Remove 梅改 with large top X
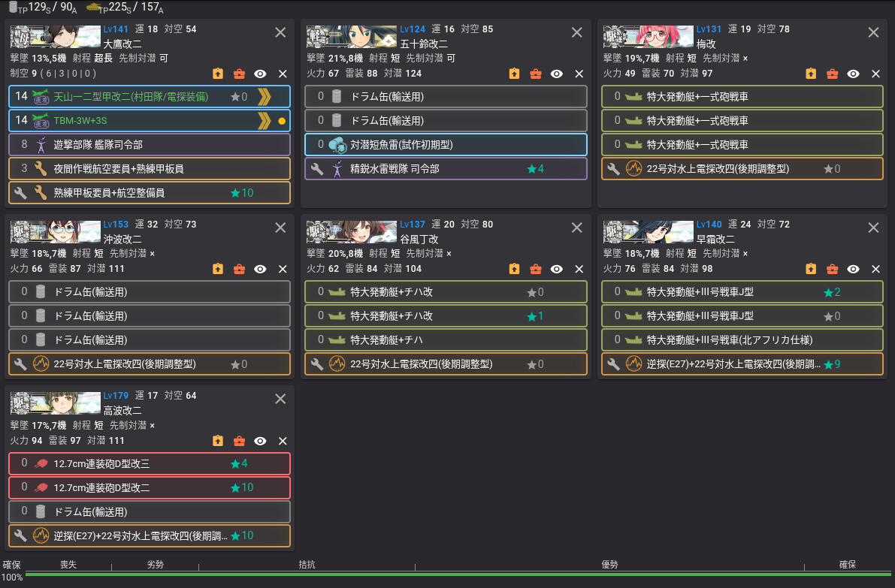Screen dimensions: 895x588 pos(873,32)
